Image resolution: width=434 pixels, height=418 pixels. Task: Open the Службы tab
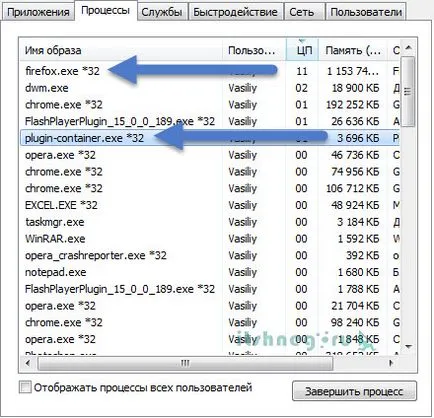point(162,12)
